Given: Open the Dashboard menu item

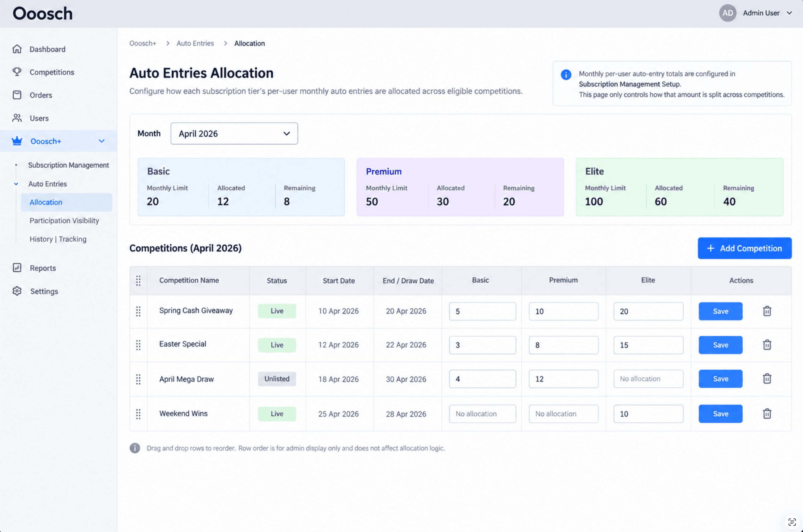Looking at the screenshot, I should coord(48,49).
